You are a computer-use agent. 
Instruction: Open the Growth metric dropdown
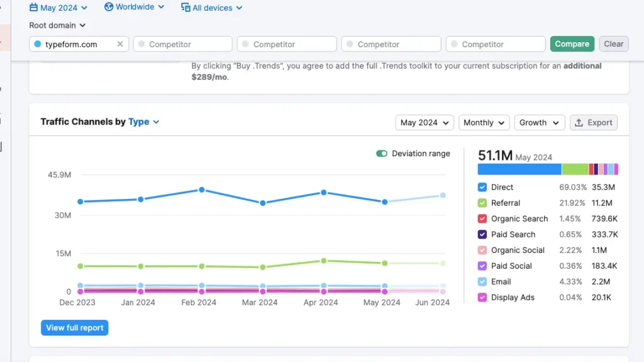coord(539,123)
